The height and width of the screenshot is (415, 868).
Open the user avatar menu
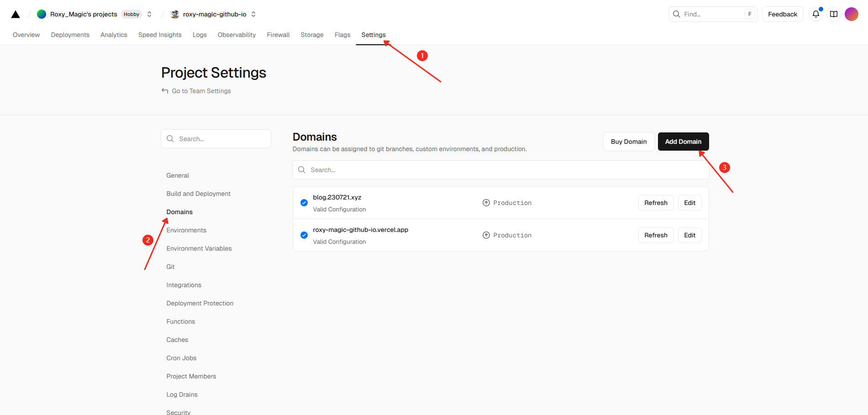coord(852,14)
